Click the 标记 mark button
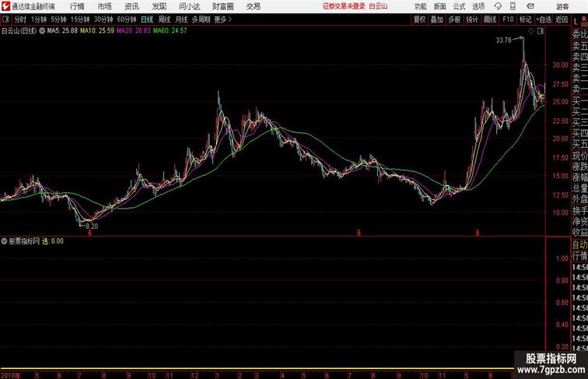 click(525, 19)
